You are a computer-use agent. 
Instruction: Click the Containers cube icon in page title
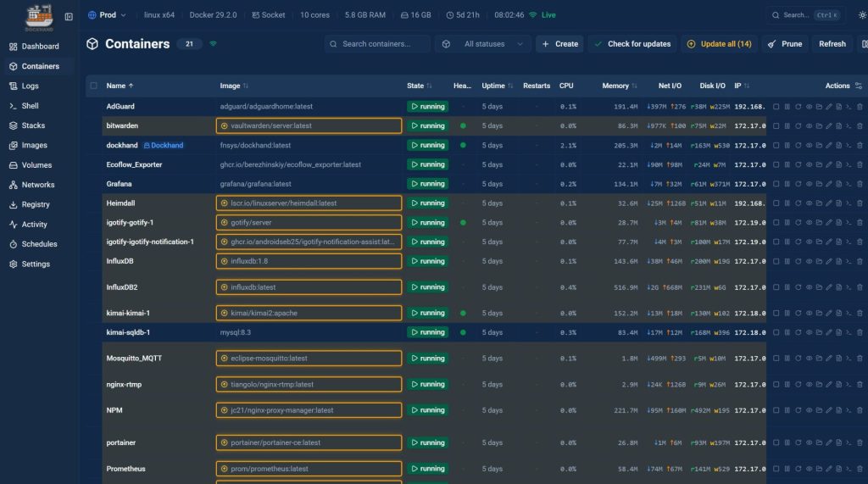(x=92, y=44)
